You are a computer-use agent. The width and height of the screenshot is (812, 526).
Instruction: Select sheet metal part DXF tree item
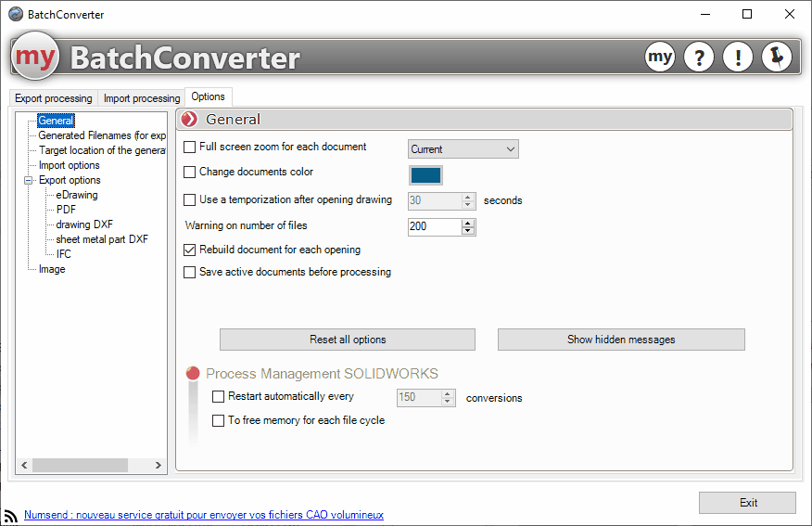(x=102, y=239)
